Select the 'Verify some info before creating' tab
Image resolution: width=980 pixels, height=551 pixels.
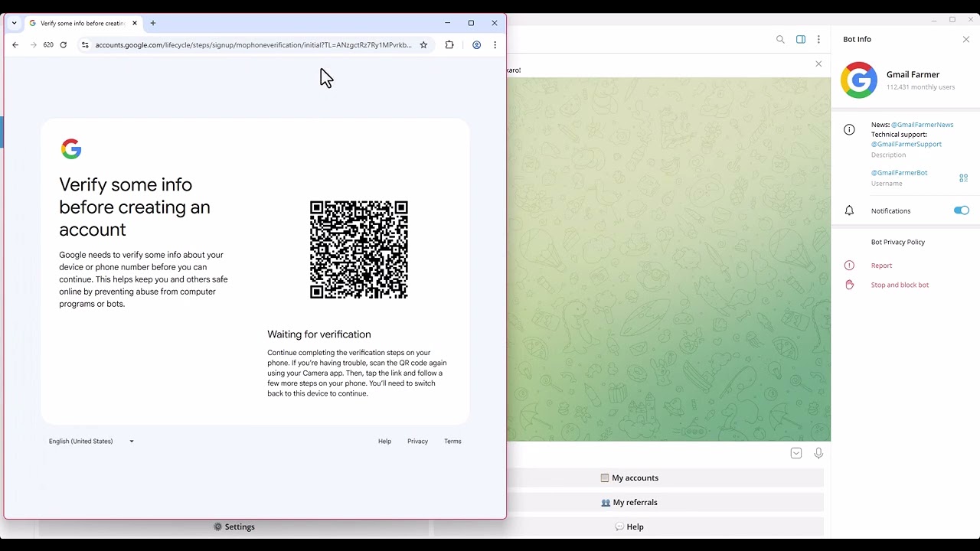click(83, 23)
